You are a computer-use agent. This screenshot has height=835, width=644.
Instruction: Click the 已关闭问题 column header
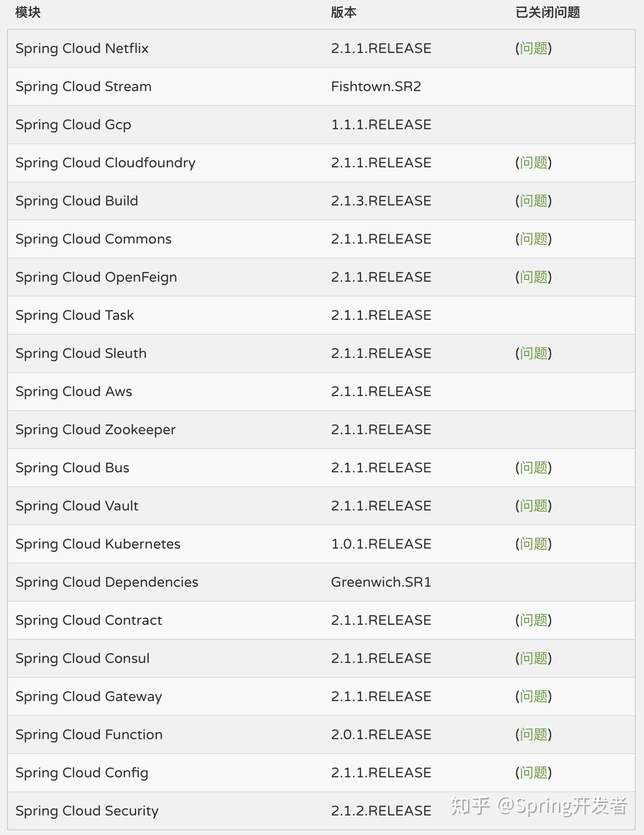tap(547, 13)
